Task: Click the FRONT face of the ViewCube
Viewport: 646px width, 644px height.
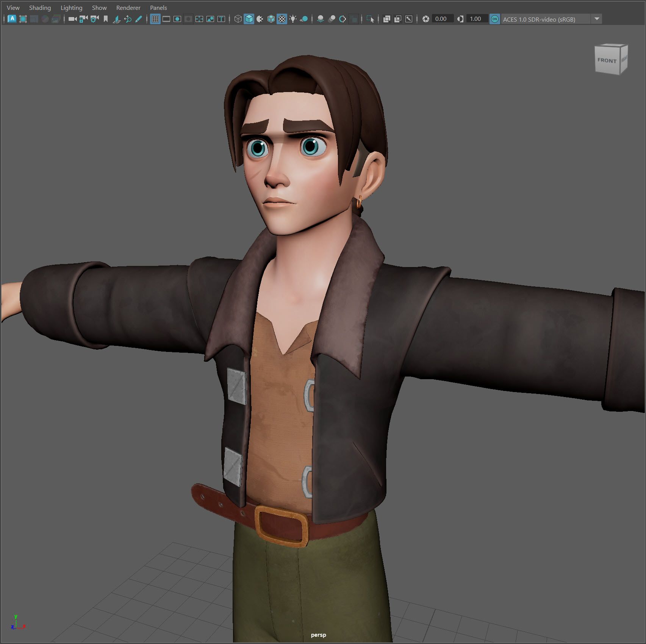Action: [607, 60]
